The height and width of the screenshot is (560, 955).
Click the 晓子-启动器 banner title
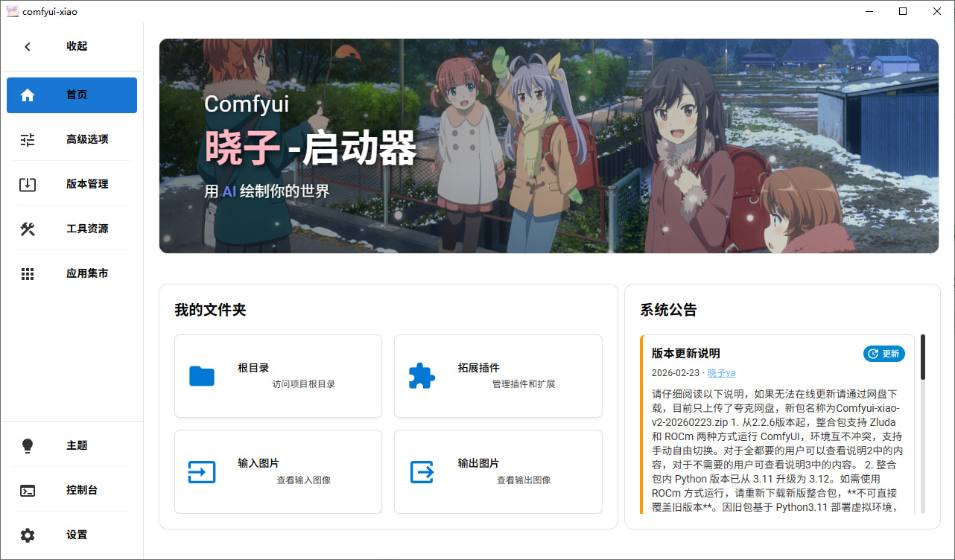311,148
